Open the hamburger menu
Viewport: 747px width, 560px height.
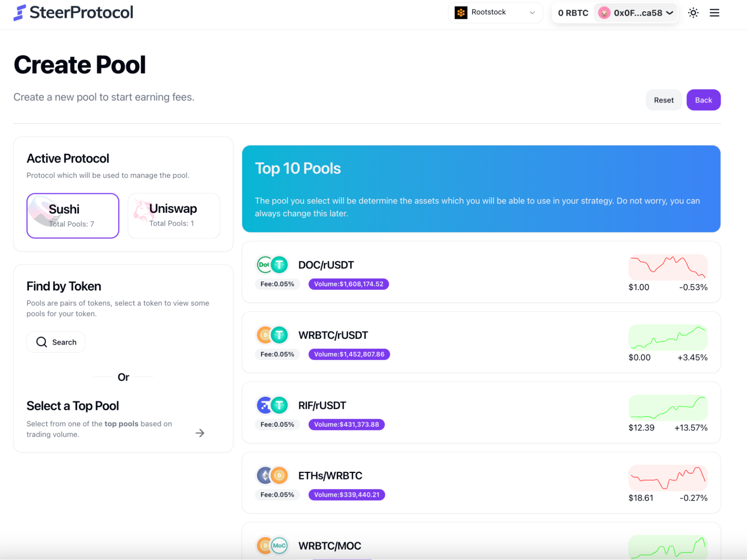tap(714, 13)
